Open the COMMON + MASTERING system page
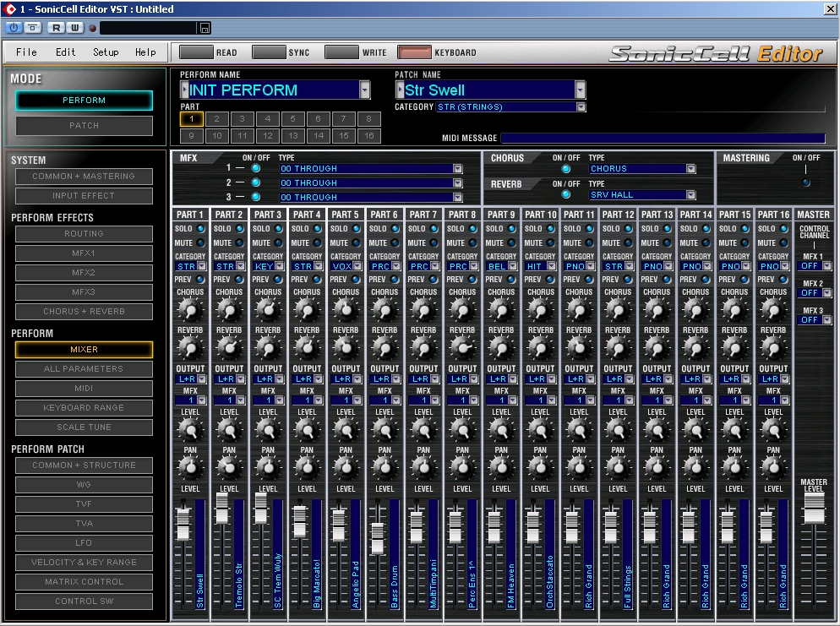Viewport: 840px width, 626px height. (85, 177)
